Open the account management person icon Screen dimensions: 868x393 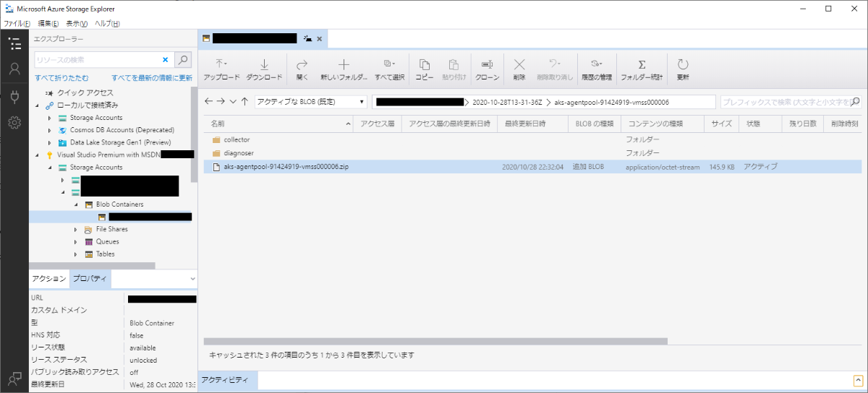pyautogui.click(x=14, y=69)
